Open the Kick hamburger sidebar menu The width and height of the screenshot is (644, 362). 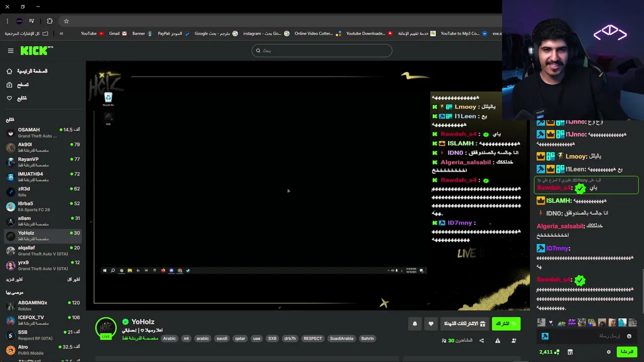pyautogui.click(x=11, y=51)
